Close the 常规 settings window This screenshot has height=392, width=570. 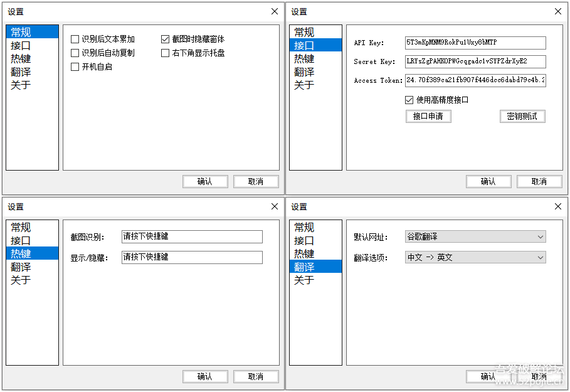275,11
